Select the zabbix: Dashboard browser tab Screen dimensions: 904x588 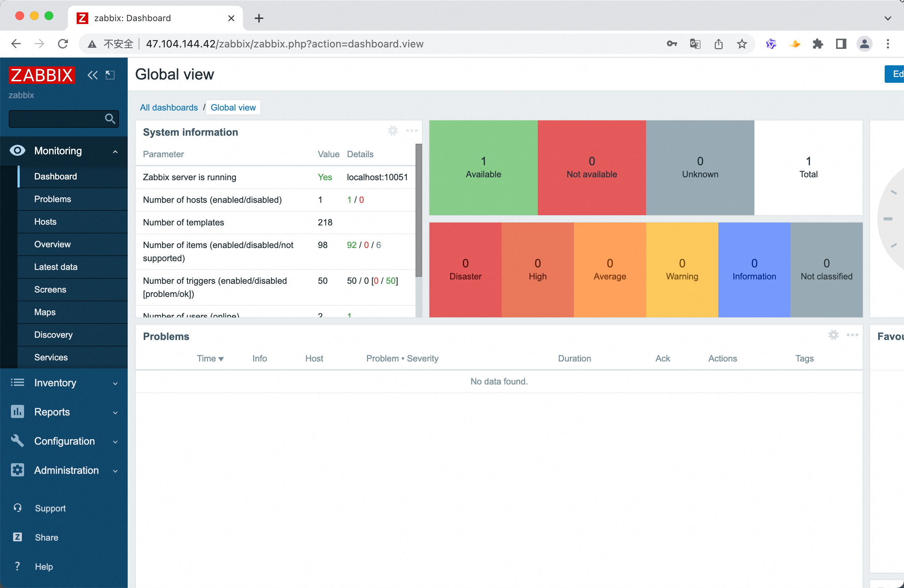[x=155, y=18]
